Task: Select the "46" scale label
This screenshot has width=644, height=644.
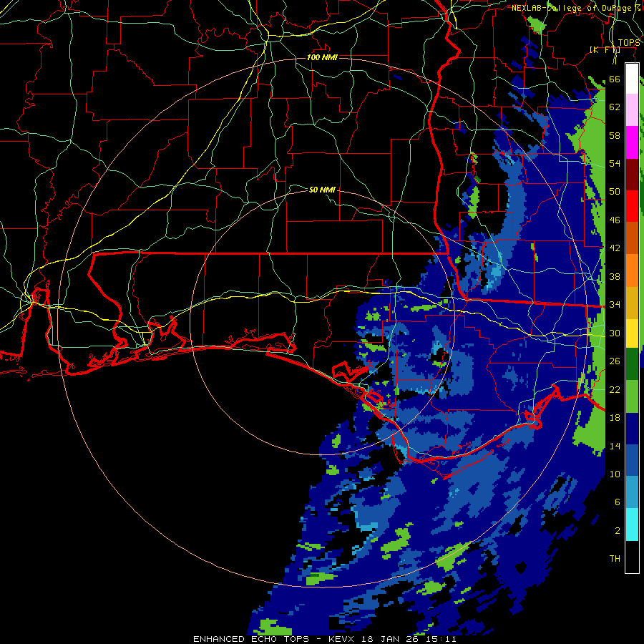Action: coord(615,220)
